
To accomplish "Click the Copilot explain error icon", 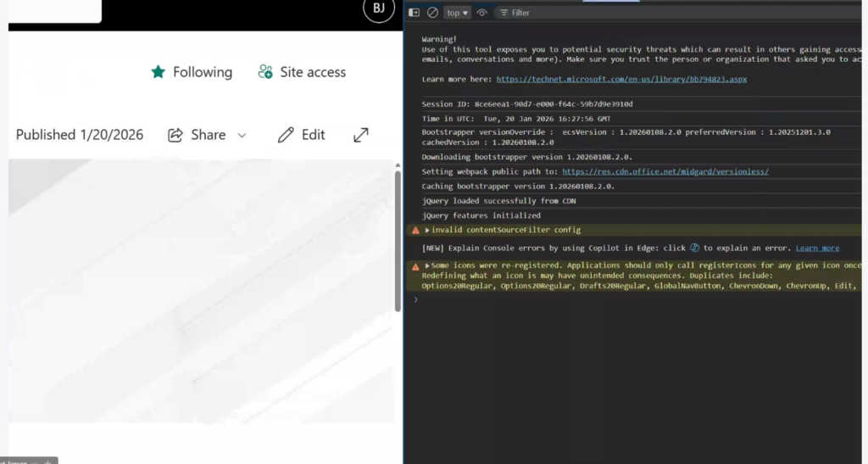I will click(x=694, y=248).
